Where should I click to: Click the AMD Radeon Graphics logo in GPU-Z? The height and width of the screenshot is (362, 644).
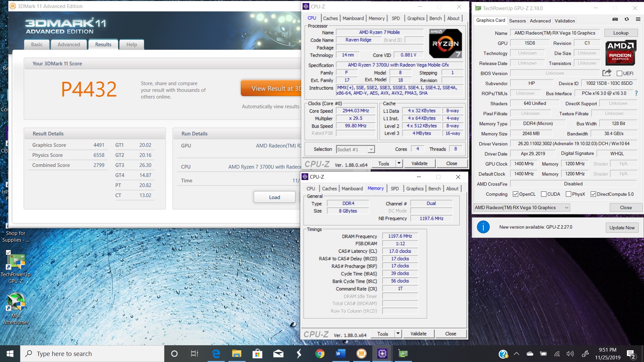620,53
